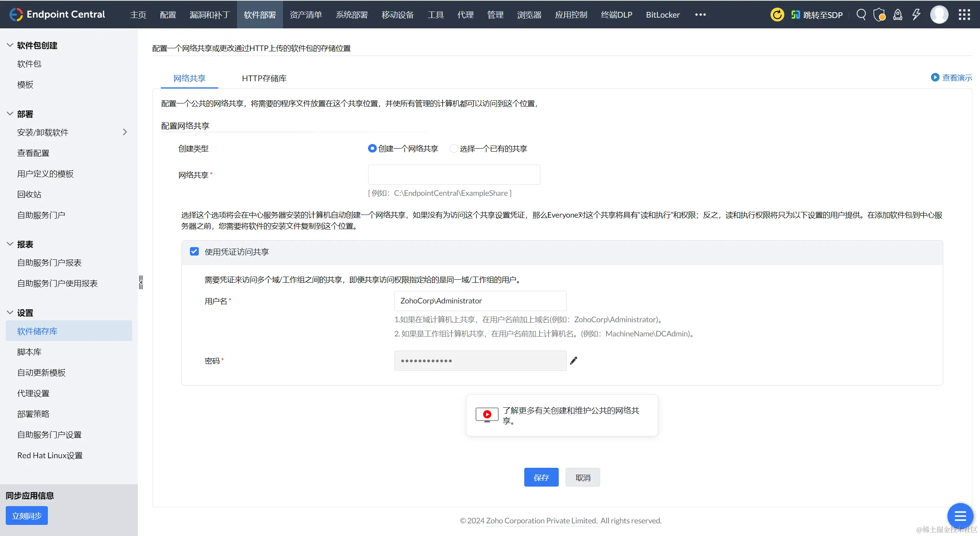The image size is (980, 536).
Task: Select 创建一个网络共享 radio button
Action: click(x=372, y=148)
